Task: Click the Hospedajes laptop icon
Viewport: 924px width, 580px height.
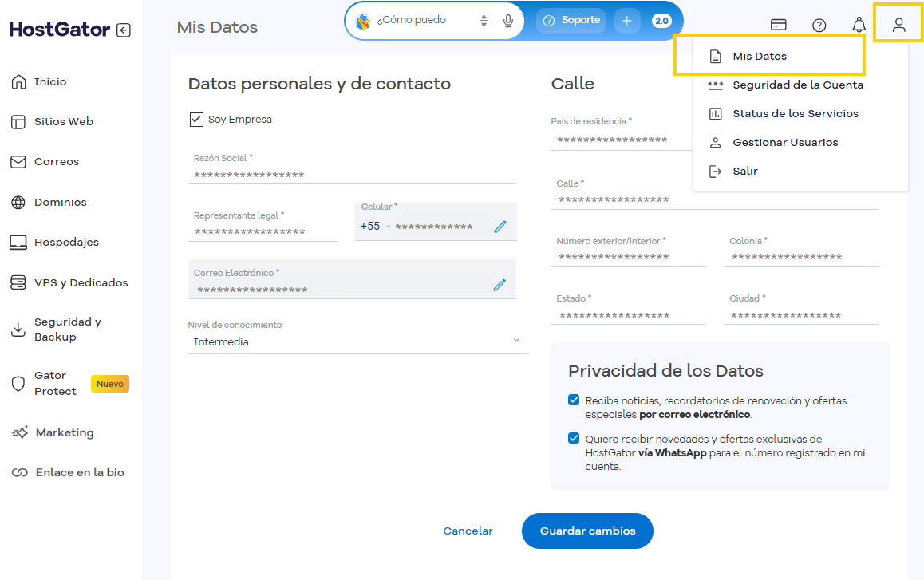Action: (18, 243)
